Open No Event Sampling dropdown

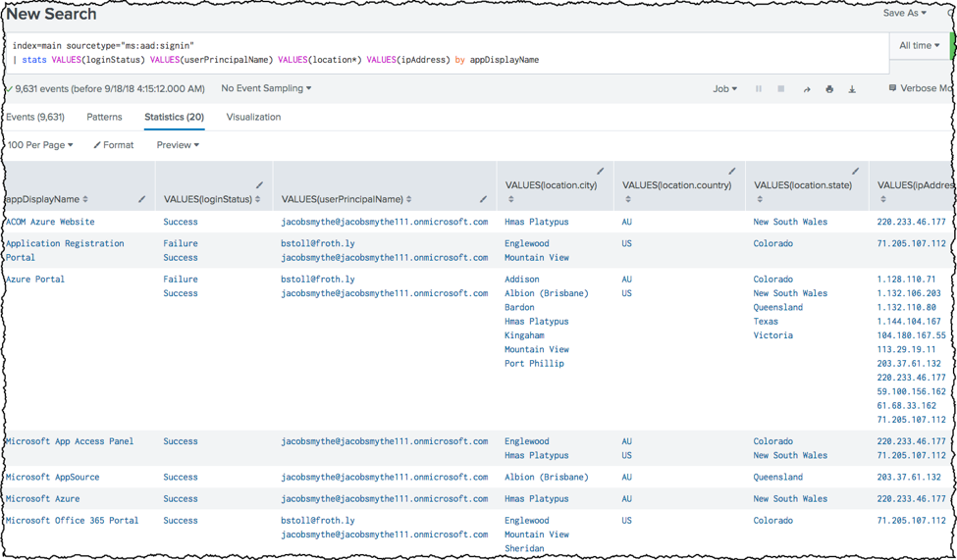pyautogui.click(x=266, y=88)
